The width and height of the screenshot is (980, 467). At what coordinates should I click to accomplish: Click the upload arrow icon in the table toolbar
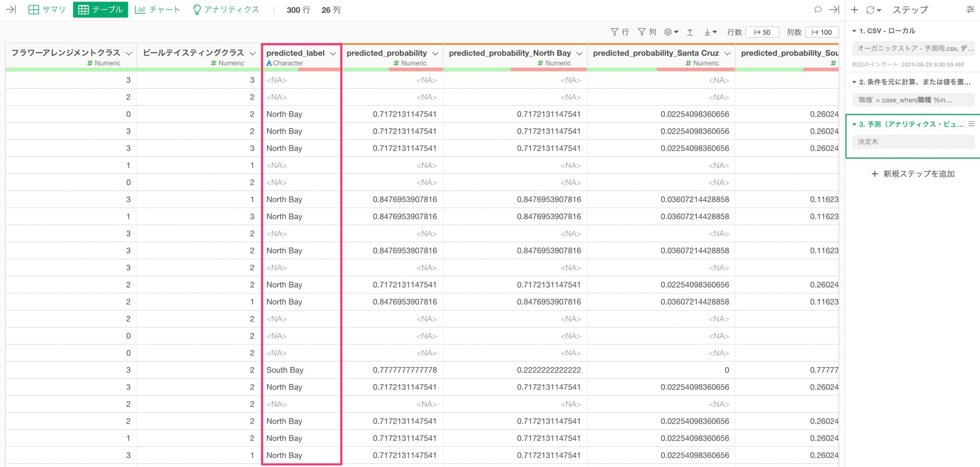(x=690, y=32)
